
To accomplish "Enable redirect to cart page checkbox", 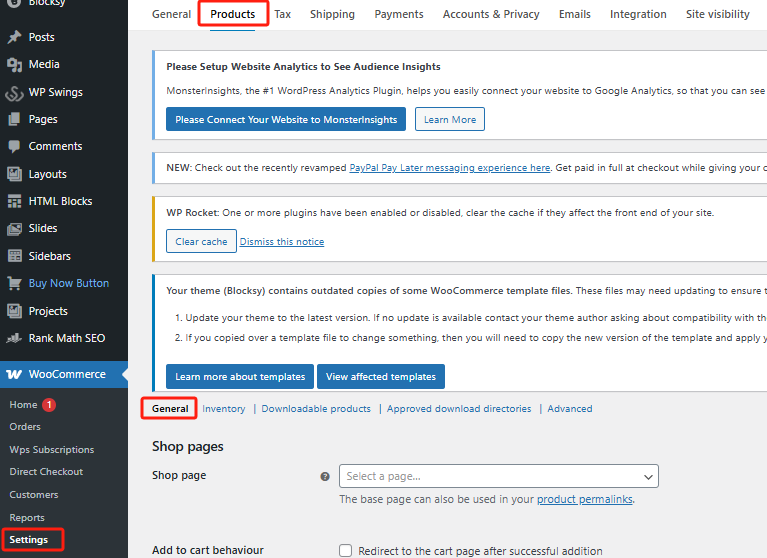I will (346, 550).
